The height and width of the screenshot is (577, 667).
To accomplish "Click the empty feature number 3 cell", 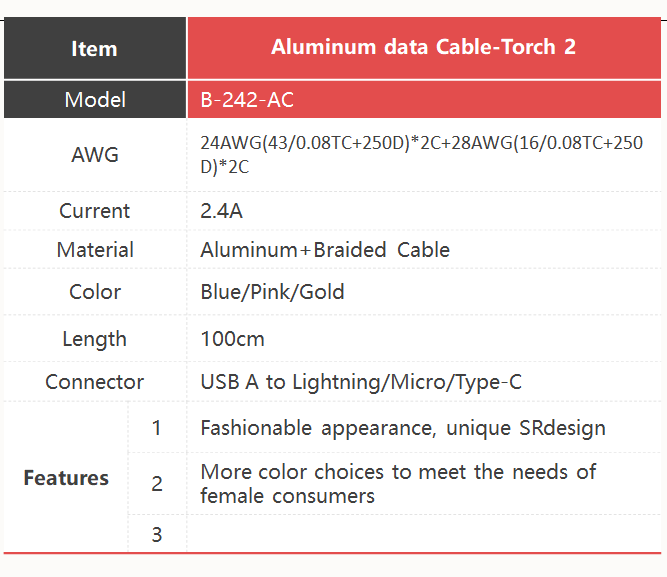I will 424,534.
